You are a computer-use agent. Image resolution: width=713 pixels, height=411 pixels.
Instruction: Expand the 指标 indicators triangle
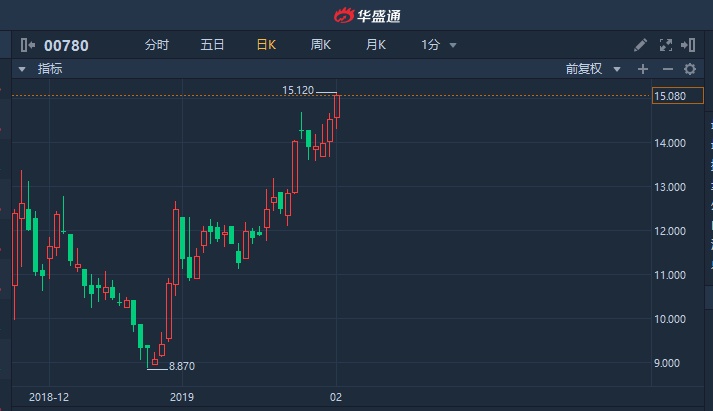click(x=22, y=69)
